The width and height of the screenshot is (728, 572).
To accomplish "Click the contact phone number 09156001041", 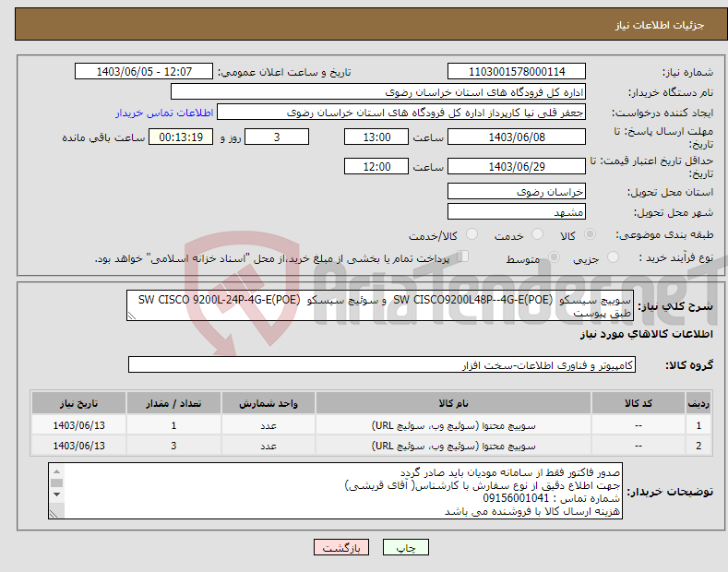I will tap(516, 498).
